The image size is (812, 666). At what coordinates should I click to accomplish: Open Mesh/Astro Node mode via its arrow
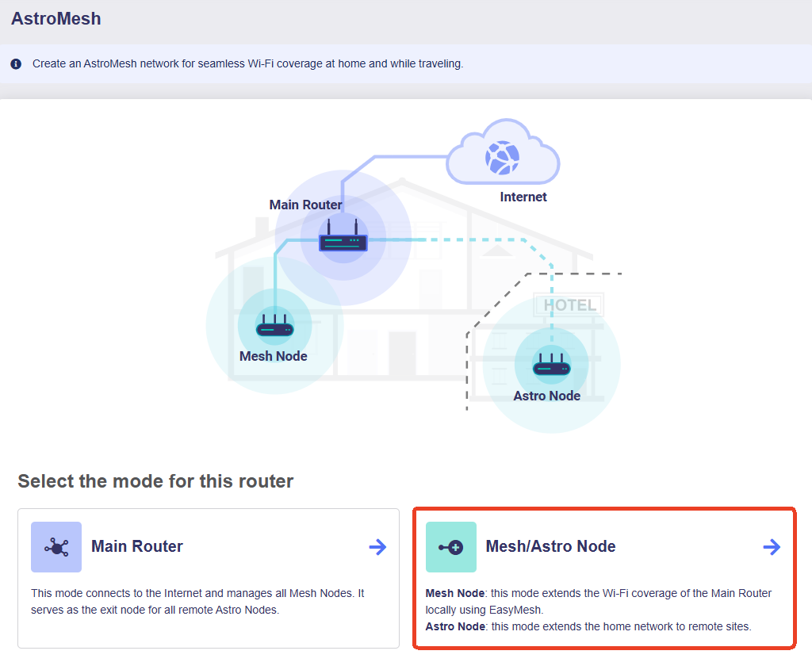coord(772,547)
